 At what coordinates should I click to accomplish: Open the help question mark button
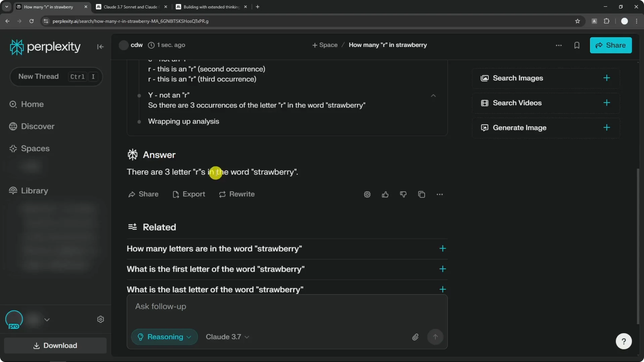tap(624, 341)
